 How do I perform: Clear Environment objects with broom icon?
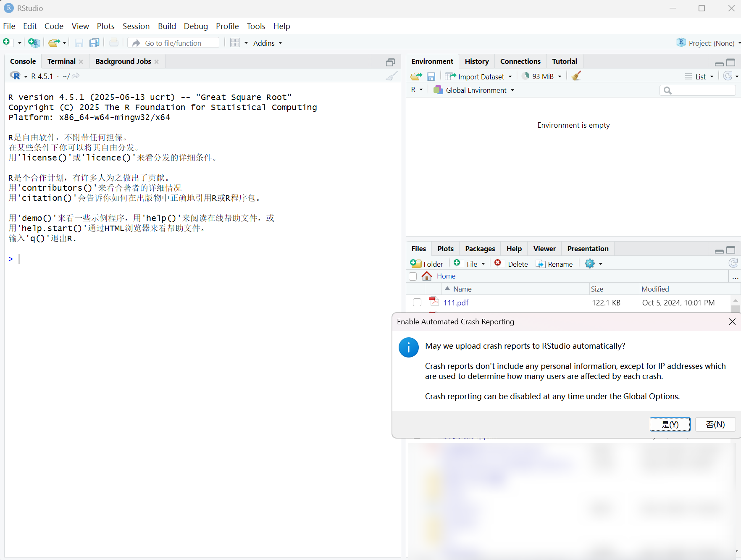click(576, 76)
